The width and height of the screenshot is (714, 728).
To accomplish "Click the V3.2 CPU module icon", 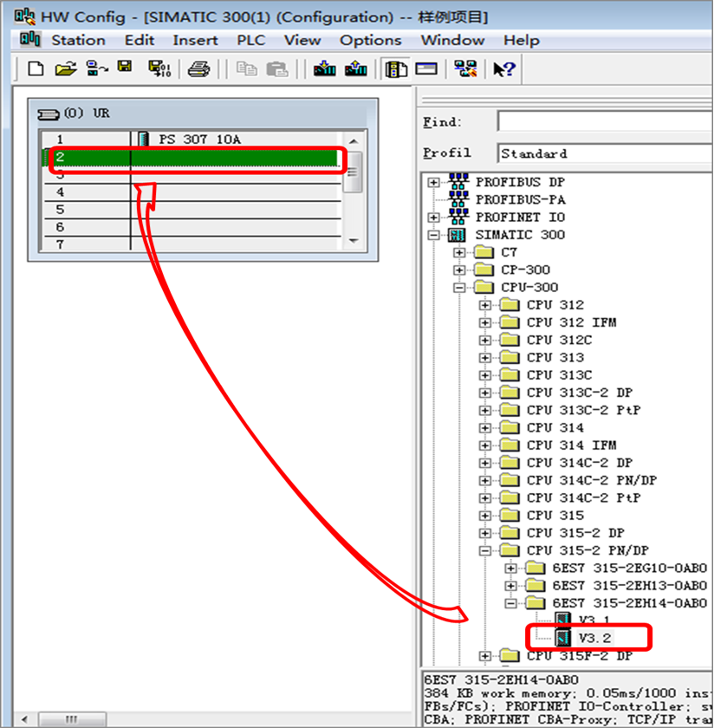I will 562,638.
